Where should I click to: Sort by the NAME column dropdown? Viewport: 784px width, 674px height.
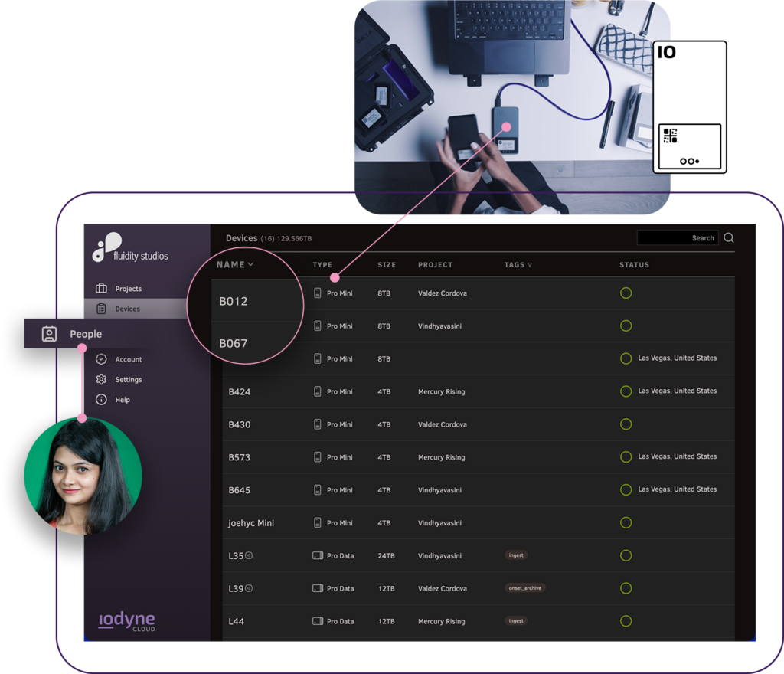click(x=235, y=264)
